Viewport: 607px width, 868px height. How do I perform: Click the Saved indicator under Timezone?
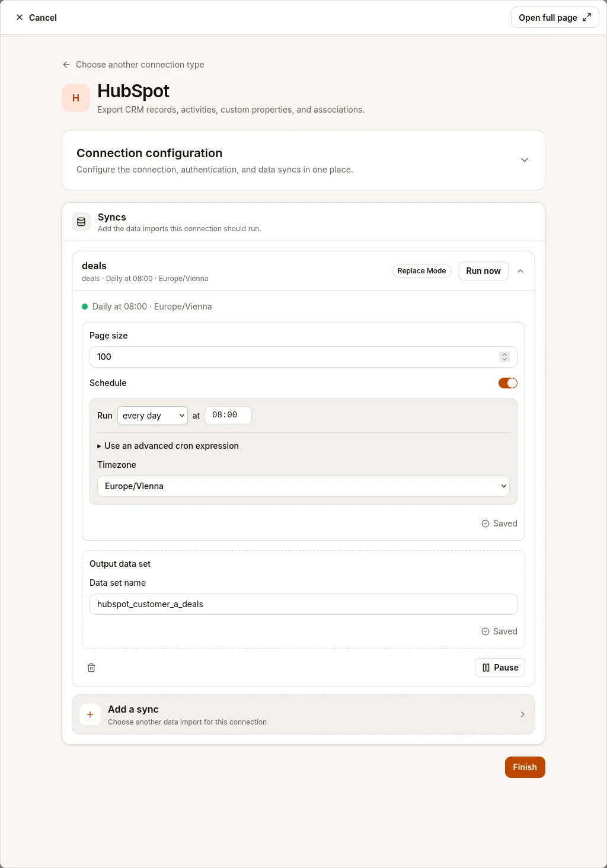tap(499, 524)
